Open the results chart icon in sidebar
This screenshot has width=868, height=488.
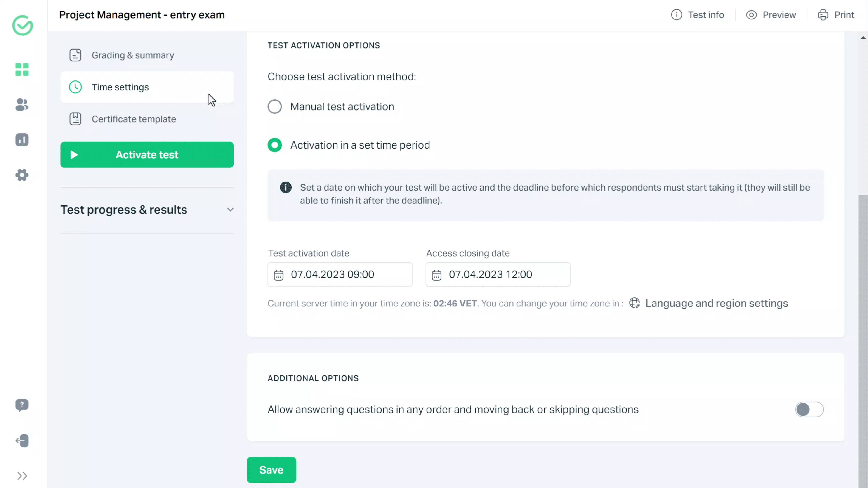pos(22,140)
